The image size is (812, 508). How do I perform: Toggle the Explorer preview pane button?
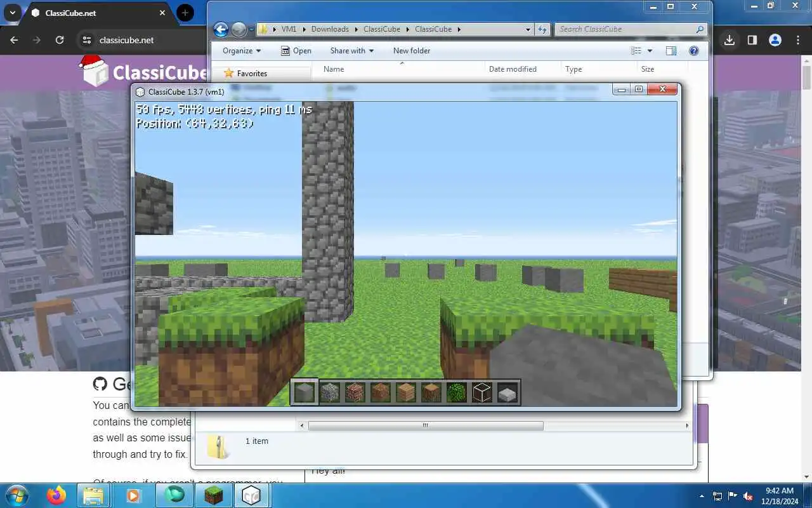(x=671, y=51)
